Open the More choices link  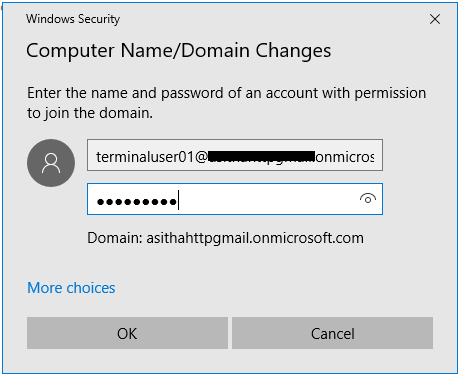(x=71, y=288)
